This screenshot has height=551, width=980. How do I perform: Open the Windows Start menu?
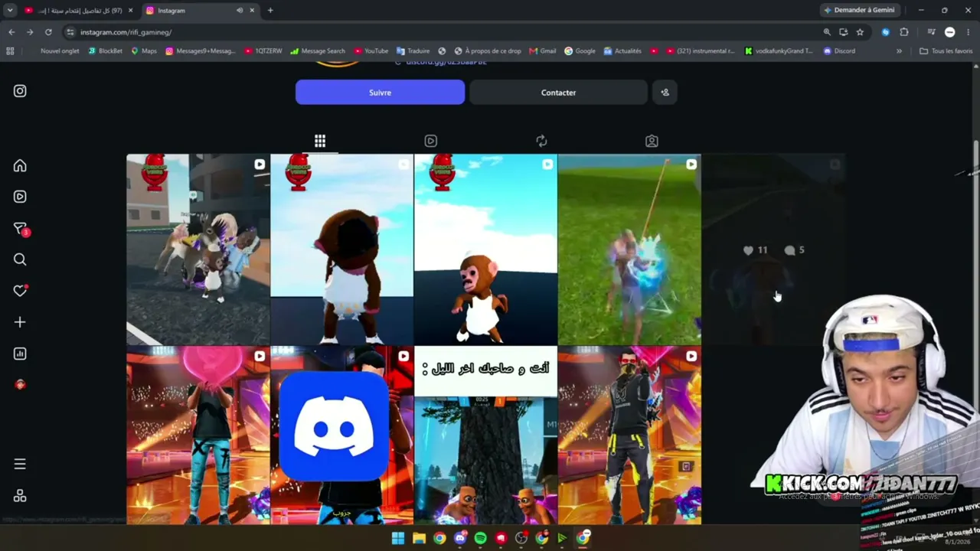(398, 538)
